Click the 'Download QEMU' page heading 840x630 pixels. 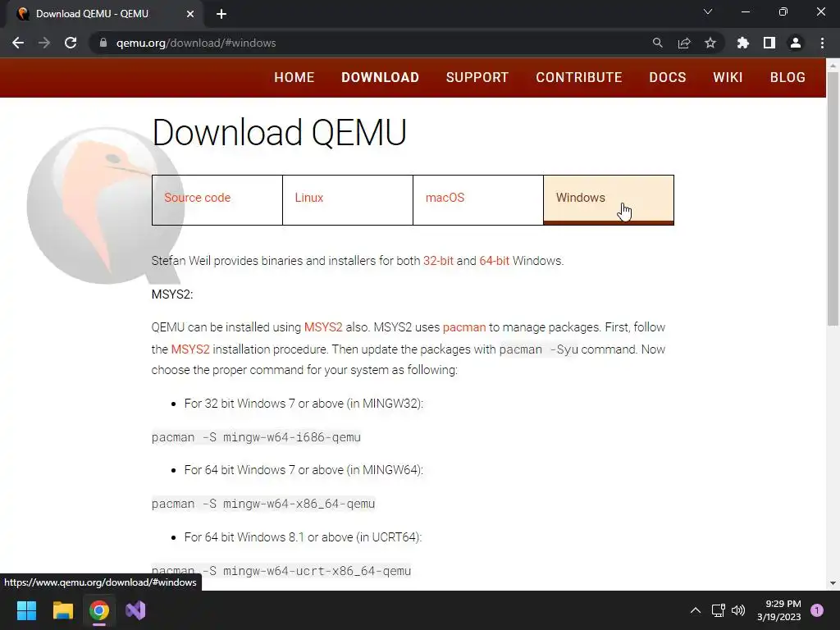[x=279, y=132]
